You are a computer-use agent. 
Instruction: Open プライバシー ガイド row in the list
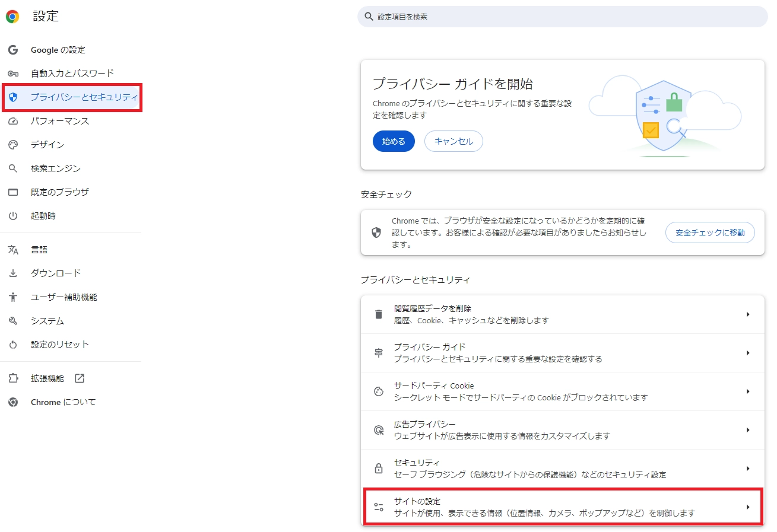(562, 353)
